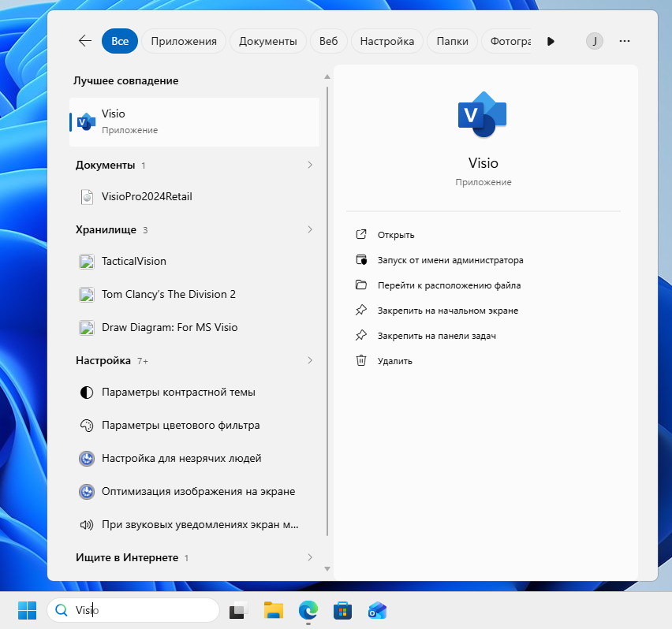This screenshot has height=629, width=672.
Task: Click scrollbar down arrow in results list
Action: click(327, 568)
